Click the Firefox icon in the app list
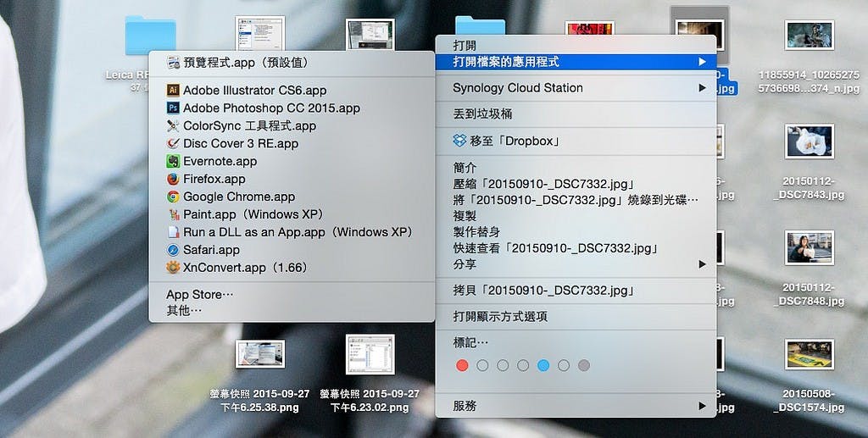The width and height of the screenshot is (868, 438). (x=173, y=179)
